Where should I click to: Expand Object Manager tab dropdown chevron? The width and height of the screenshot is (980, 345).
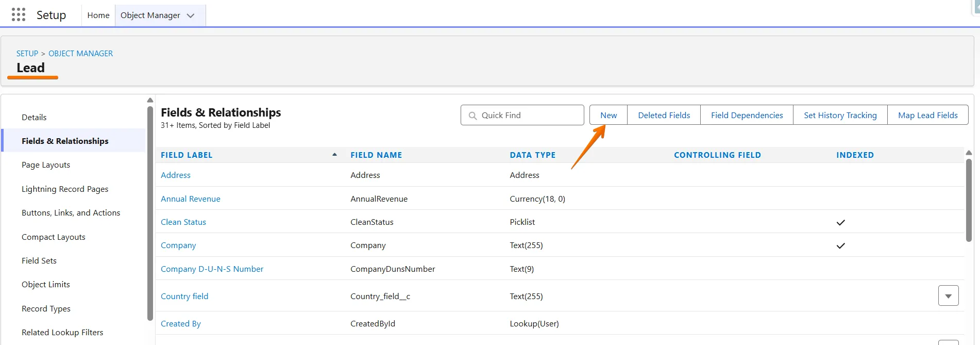pyautogui.click(x=191, y=15)
